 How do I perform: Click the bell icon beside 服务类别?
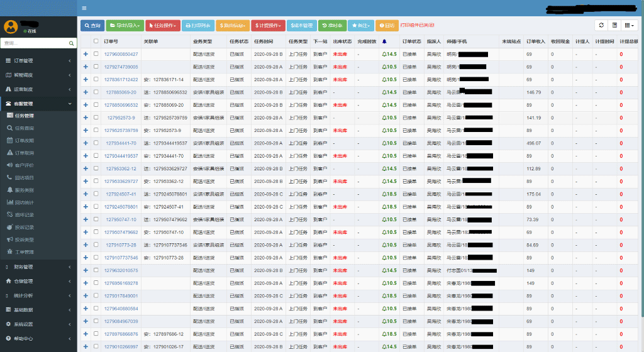pyautogui.click(x=10, y=190)
